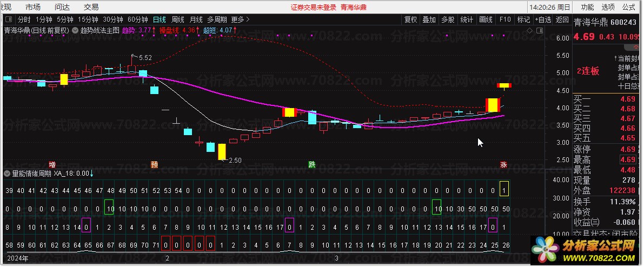Image resolution: width=644 pixels, height=267 pixels.
Task: Click the 最低 value 4.48
Action: point(628,170)
